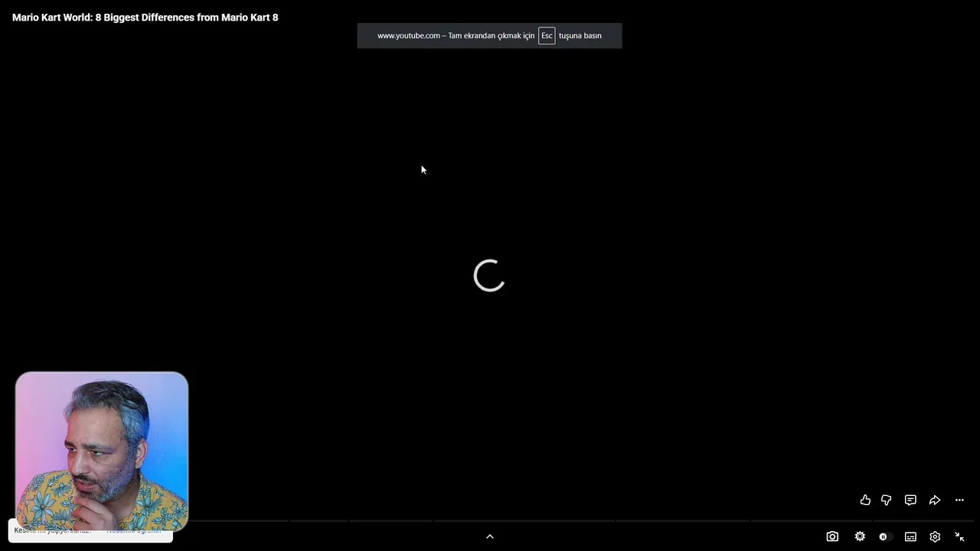The height and width of the screenshot is (551, 980).
Task: Open the comments panel icon
Action: (x=910, y=500)
